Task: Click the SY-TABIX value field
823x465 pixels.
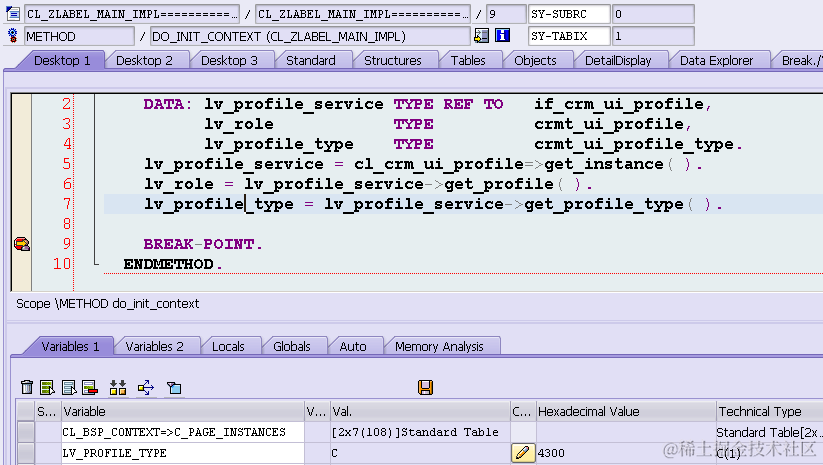Action: pos(653,36)
